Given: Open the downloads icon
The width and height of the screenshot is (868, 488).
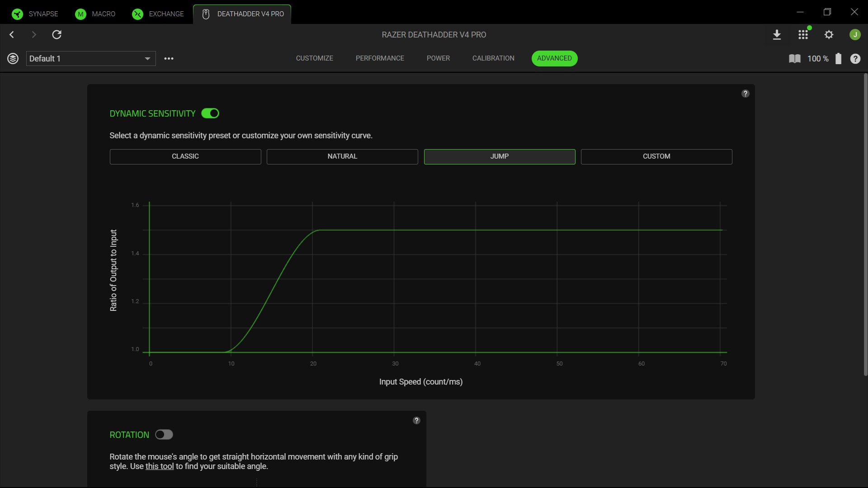Looking at the screenshot, I should tap(777, 35).
